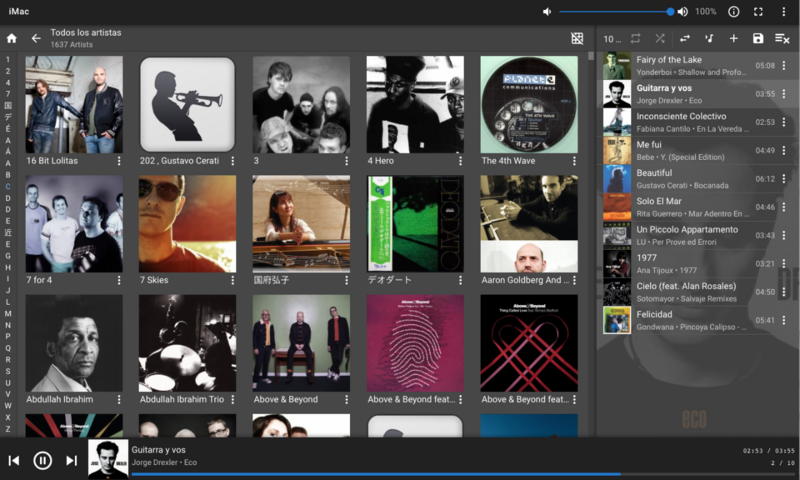
Task: Open the more menu for Fairy of the Lake
Action: [x=784, y=66]
